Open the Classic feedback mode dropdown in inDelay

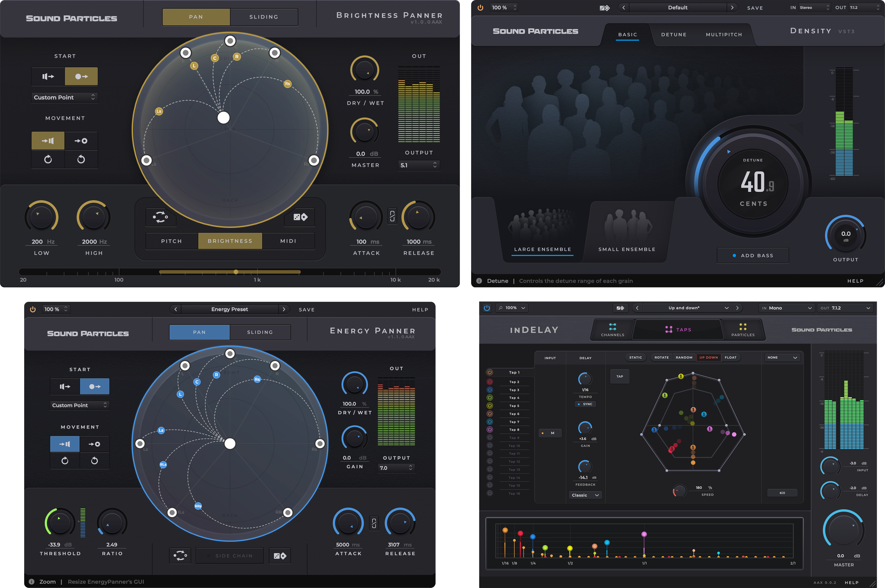click(585, 495)
